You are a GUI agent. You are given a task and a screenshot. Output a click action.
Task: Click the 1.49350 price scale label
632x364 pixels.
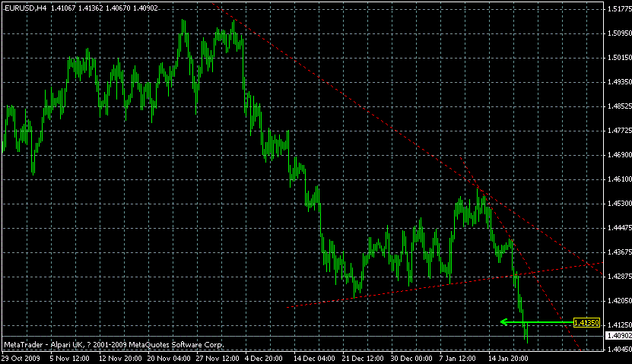620,82
